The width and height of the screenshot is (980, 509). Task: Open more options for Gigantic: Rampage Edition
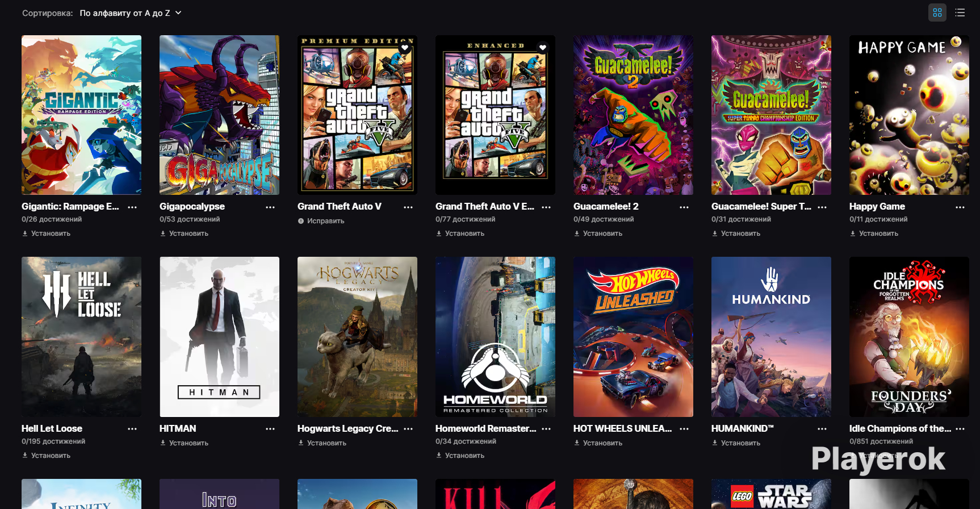pyautogui.click(x=132, y=207)
